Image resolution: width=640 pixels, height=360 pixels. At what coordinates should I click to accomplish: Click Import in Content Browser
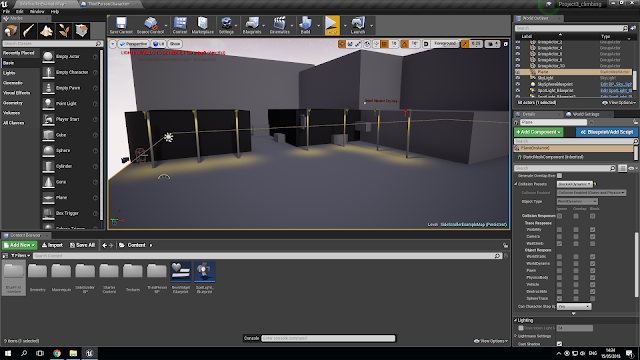tap(53, 245)
